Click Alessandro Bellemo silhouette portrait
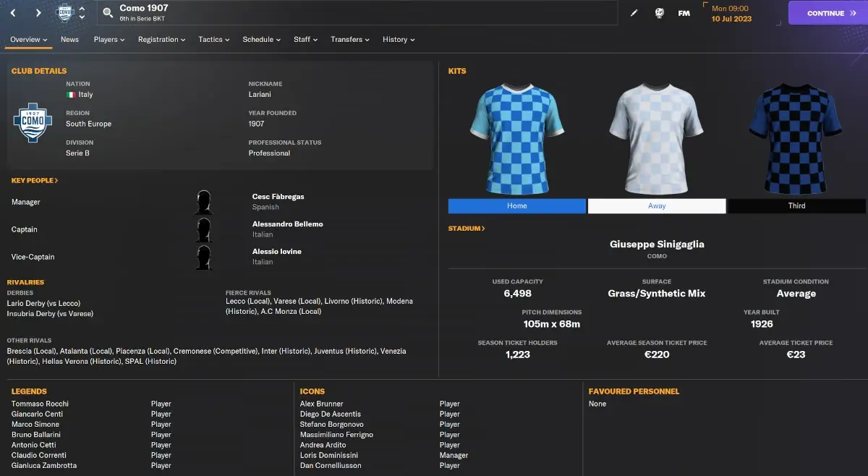The width and height of the screenshot is (868, 476). click(204, 229)
